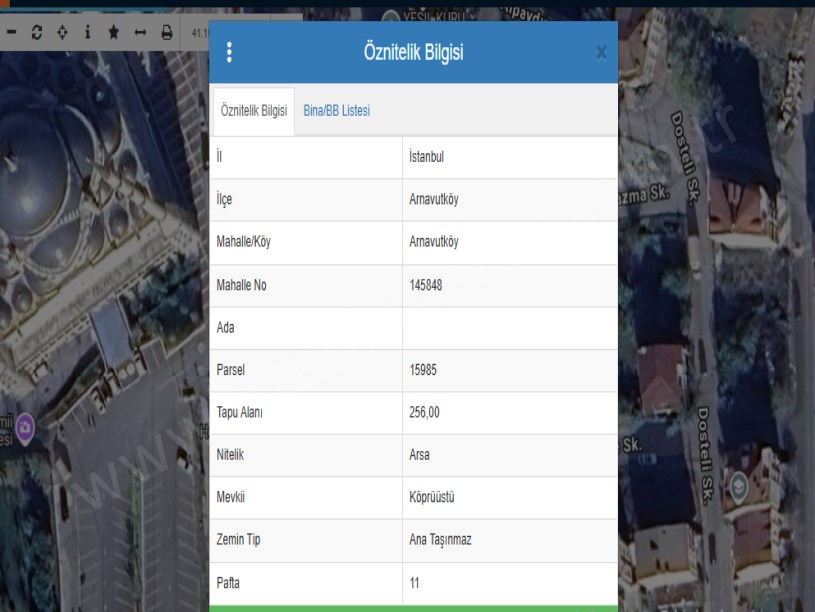Open the three-dot menu in dialog header
Image resolution: width=815 pixels, height=612 pixels.
[x=229, y=53]
